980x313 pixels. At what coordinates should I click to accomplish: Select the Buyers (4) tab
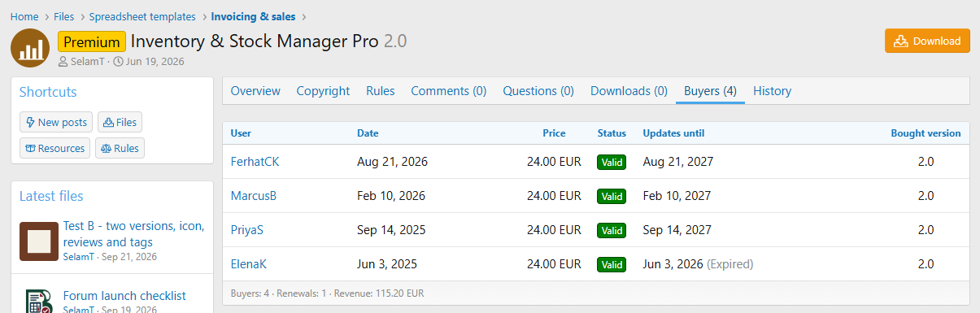(x=710, y=91)
